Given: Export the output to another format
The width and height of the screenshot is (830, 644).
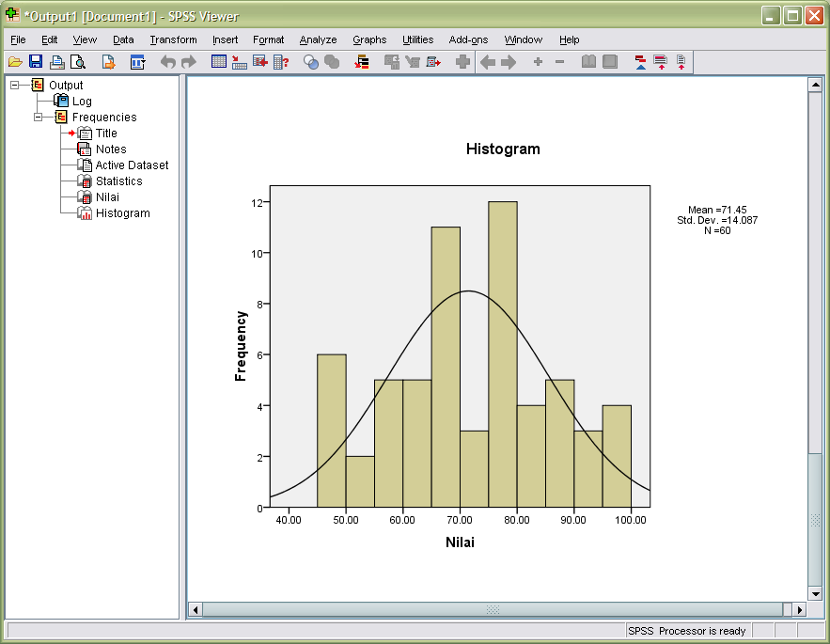Looking at the screenshot, I should [x=108, y=62].
